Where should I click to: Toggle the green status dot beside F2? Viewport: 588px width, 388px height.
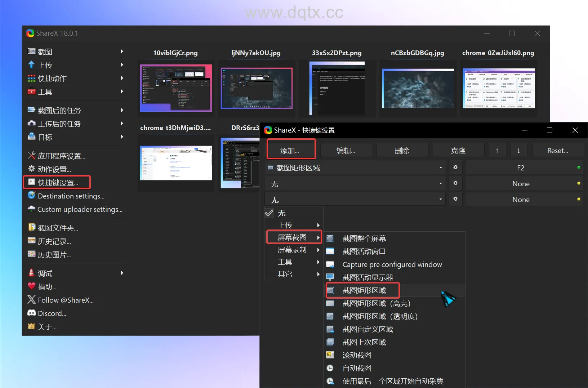579,168
